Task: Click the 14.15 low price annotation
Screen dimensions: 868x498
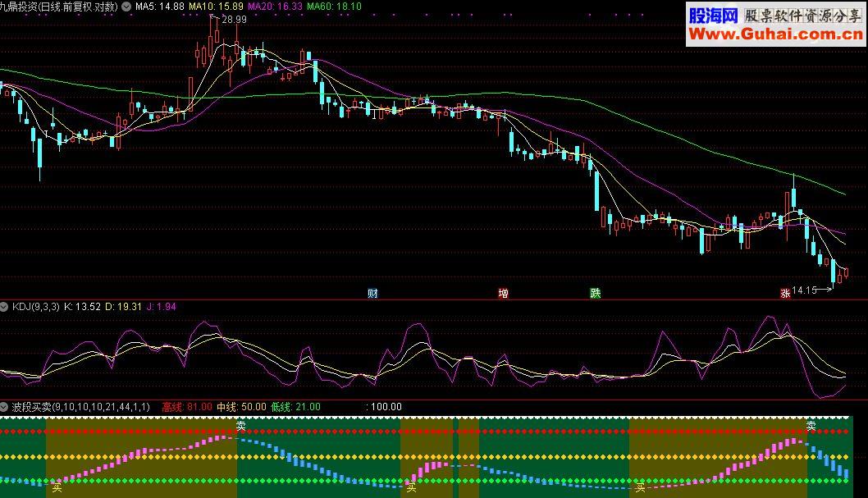Action: point(804,290)
